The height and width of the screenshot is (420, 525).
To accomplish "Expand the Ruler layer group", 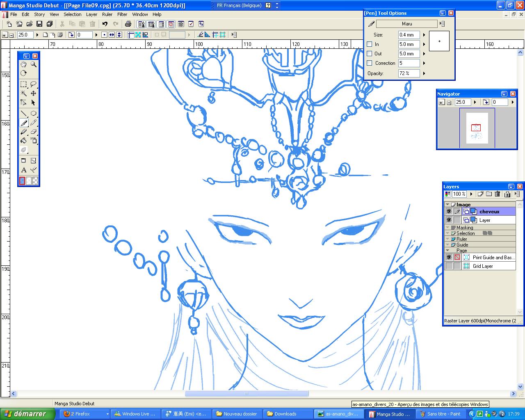I will pos(447,239).
